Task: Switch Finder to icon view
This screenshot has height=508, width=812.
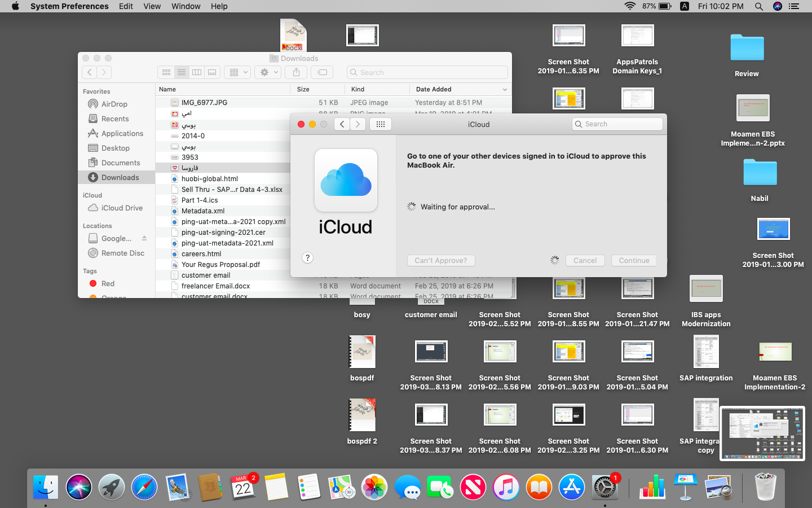Action: (x=166, y=72)
